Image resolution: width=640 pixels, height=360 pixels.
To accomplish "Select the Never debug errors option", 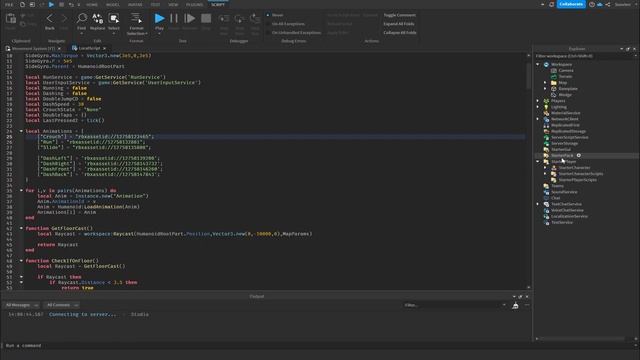I will (x=275, y=15).
